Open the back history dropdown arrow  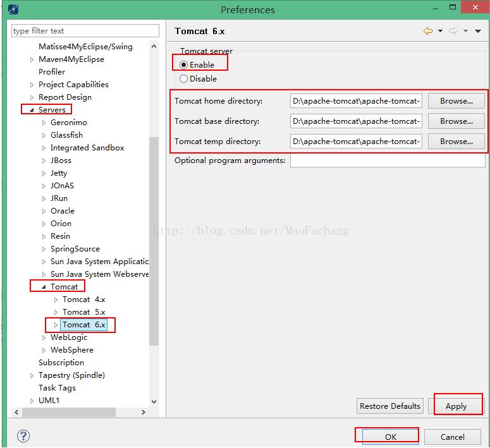440,31
